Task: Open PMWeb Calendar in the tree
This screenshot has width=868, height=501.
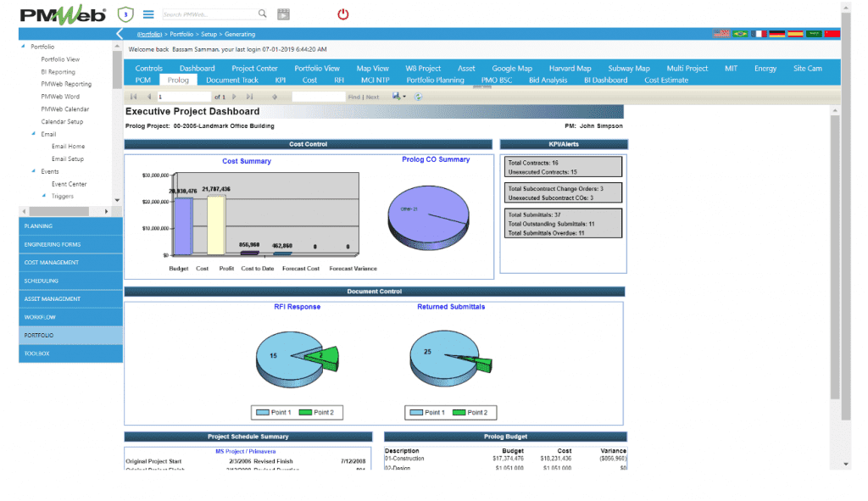Action: [x=64, y=109]
